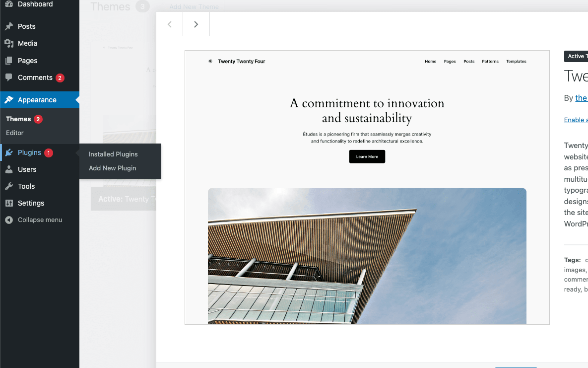Image resolution: width=588 pixels, height=368 pixels.
Task: Click the Settings sliders icon
Action: click(9, 203)
